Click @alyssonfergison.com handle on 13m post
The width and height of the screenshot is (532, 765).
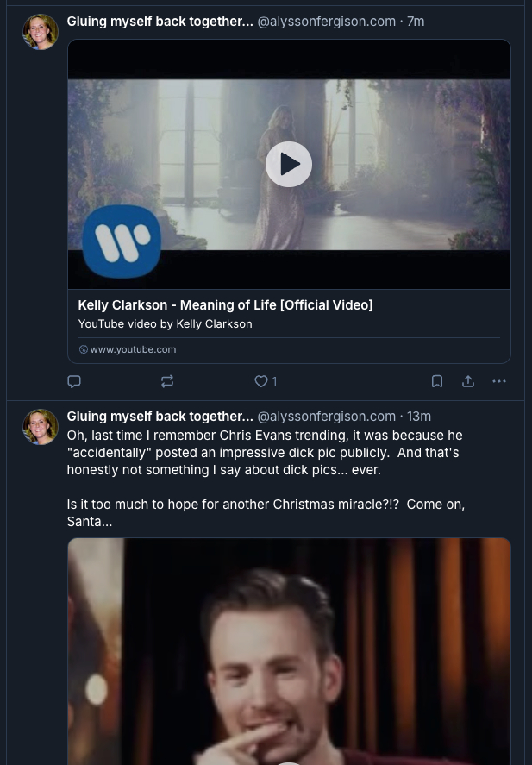pos(327,416)
